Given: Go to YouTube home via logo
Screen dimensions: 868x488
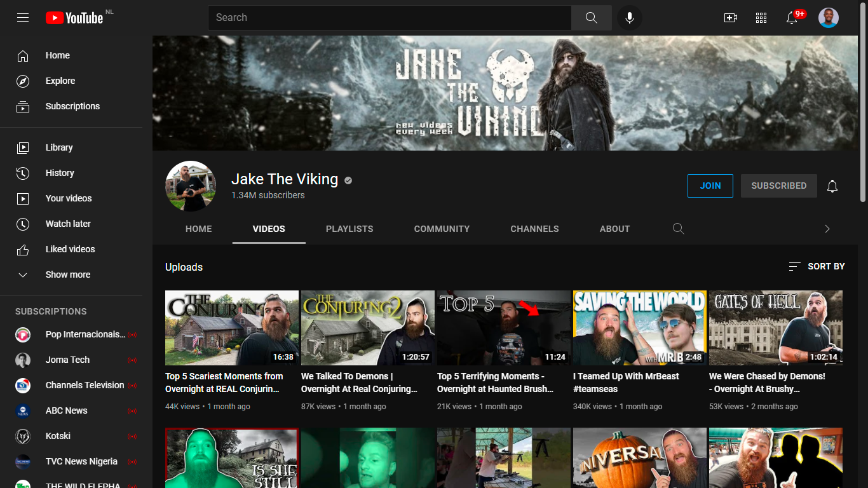Looking at the screenshot, I should tap(74, 18).
